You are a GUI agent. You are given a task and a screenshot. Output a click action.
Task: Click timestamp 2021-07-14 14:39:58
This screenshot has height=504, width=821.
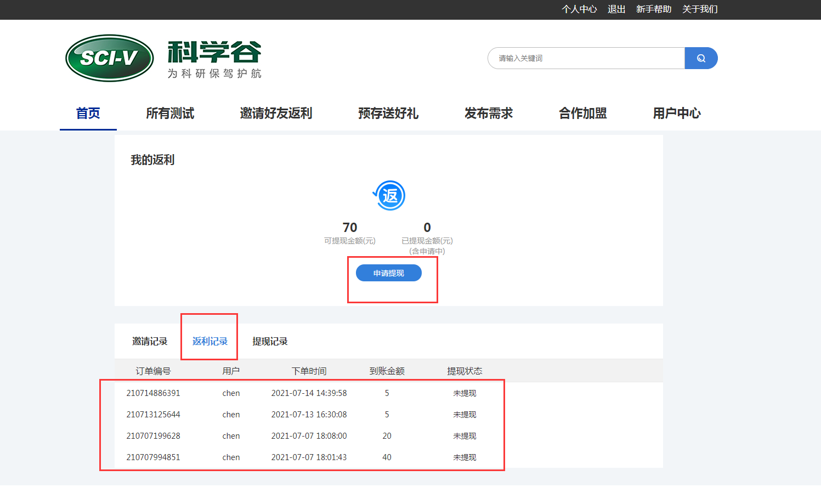coord(309,393)
